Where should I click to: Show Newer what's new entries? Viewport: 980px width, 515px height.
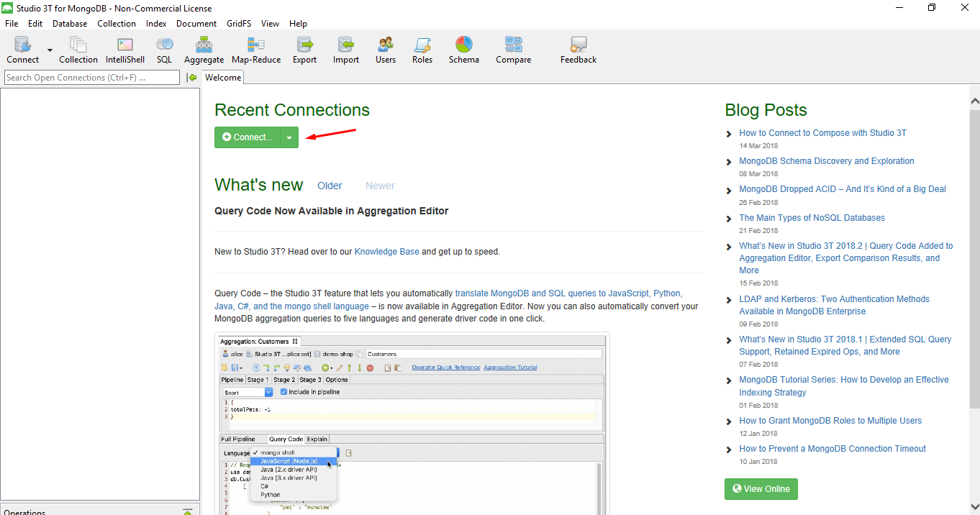pyautogui.click(x=380, y=186)
